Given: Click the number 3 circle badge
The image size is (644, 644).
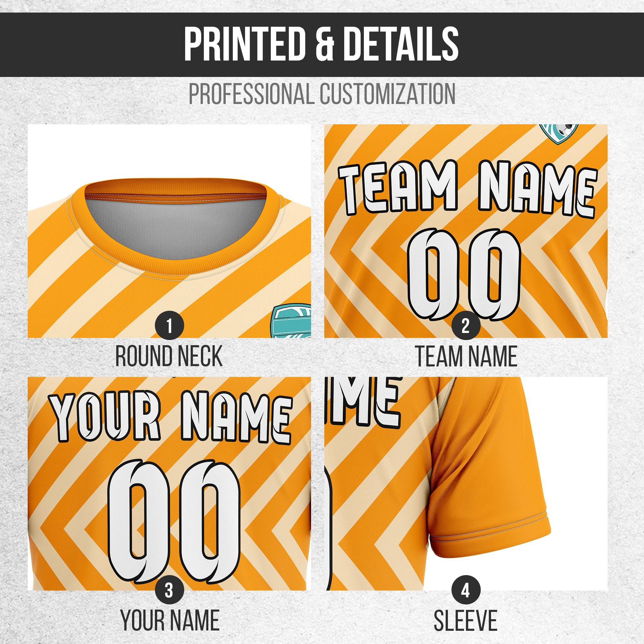Looking at the screenshot, I should [169, 590].
